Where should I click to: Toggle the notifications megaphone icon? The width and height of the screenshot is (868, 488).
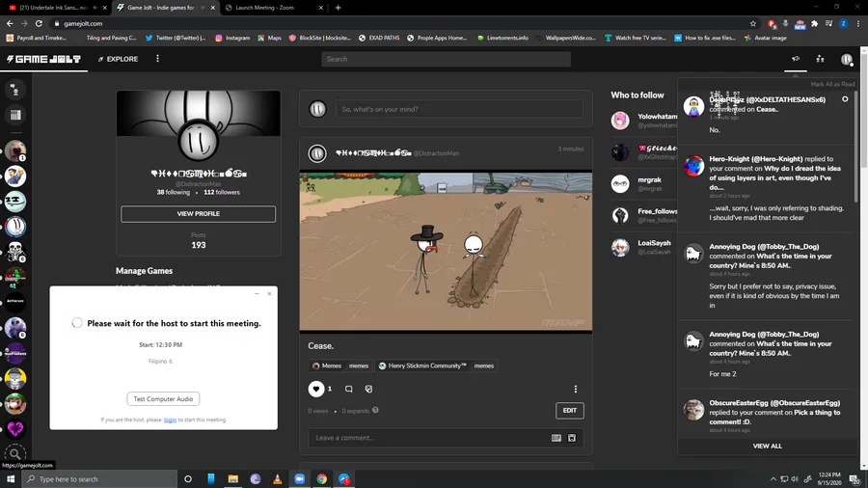796,59
